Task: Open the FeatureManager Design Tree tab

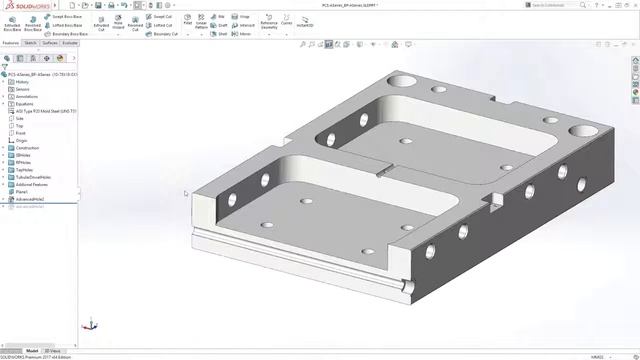Action: click(x=7, y=58)
